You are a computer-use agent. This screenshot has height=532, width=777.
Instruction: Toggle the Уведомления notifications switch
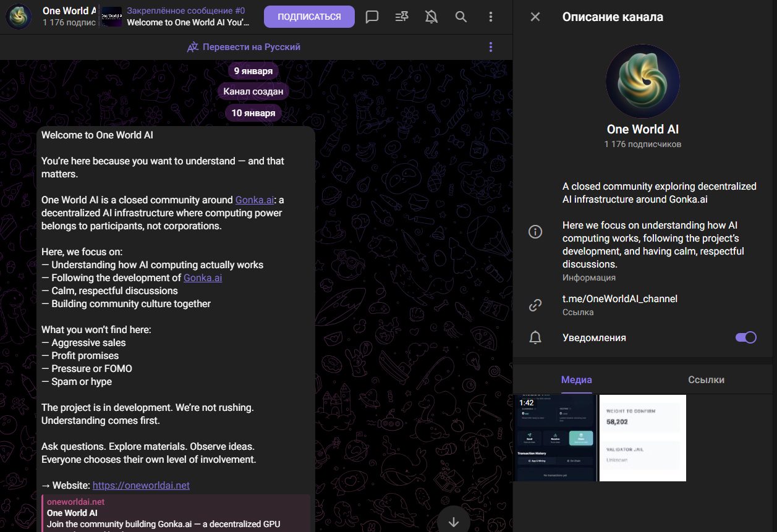[x=745, y=337]
